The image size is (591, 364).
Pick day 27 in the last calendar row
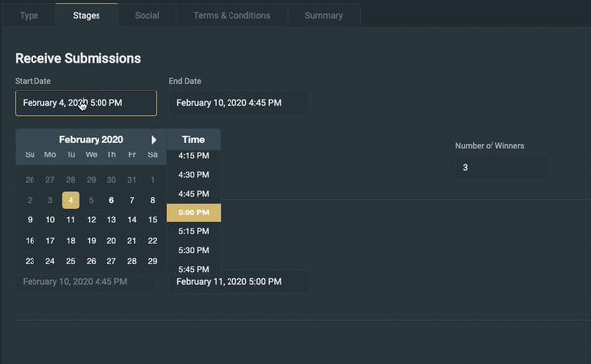pyautogui.click(x=111, y=261)
